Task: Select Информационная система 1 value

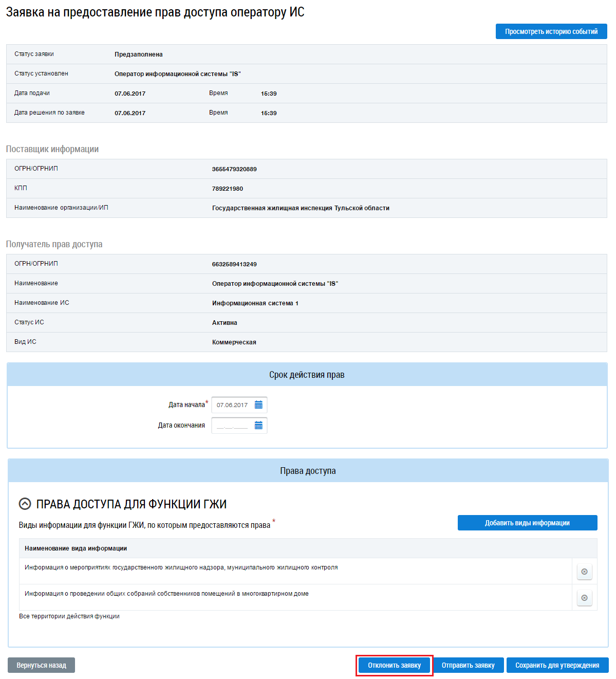Action: tap(255, 303)
